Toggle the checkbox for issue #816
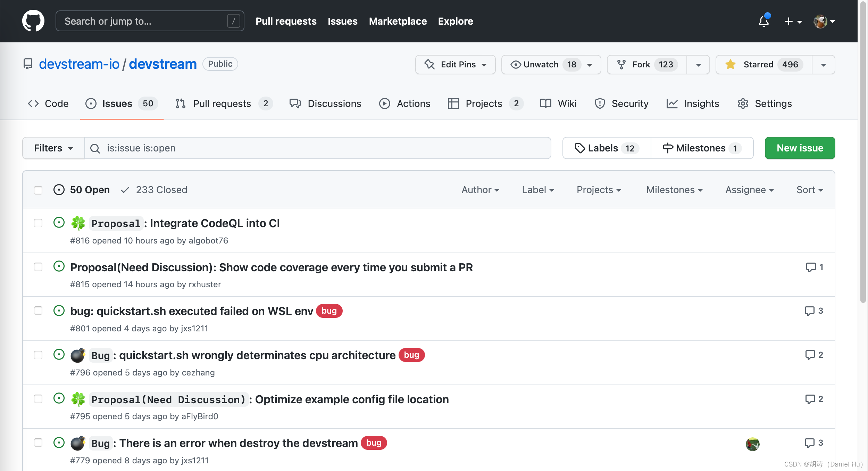Image resolution: width=868 pixels, height=471 pixels. 38,222
